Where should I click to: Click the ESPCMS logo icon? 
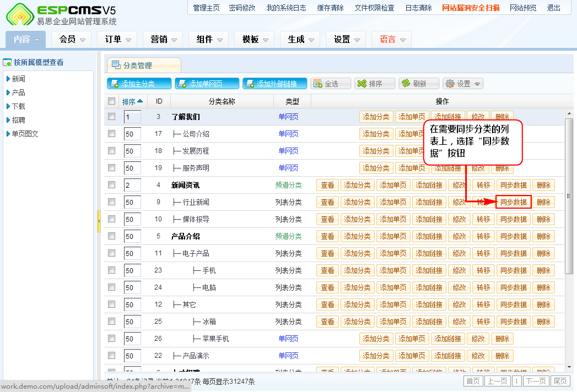pos(20,14)
